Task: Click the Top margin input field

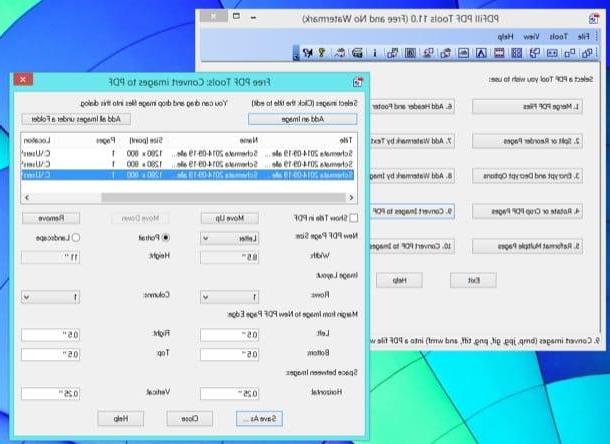Action: (x=51, y=354)
